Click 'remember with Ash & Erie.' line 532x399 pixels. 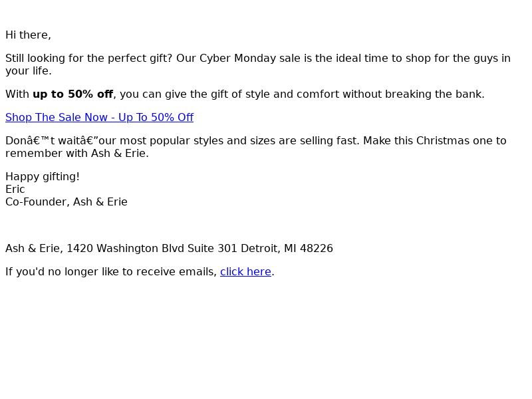(x=77, y=154)
